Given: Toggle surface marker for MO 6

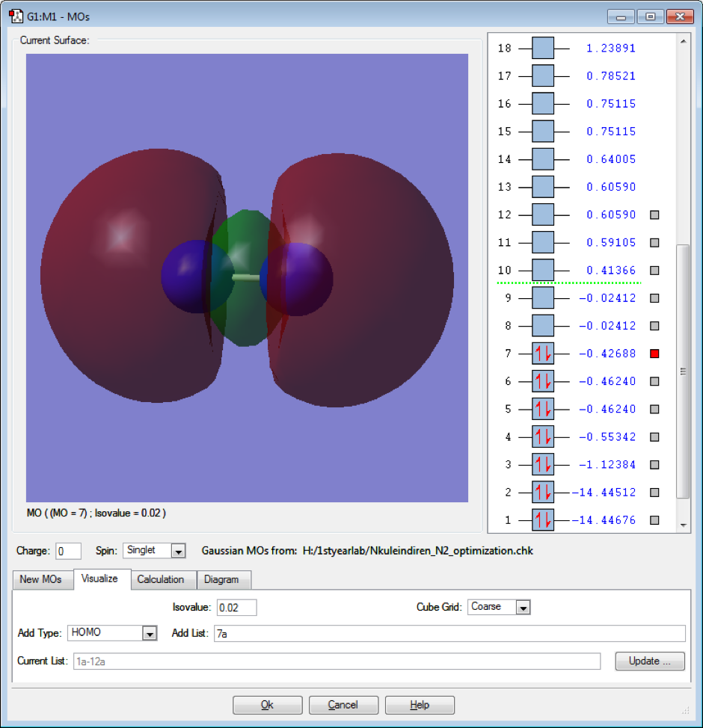Looking at the screenshot, I should pyautogui.click(x=654, y=381).
